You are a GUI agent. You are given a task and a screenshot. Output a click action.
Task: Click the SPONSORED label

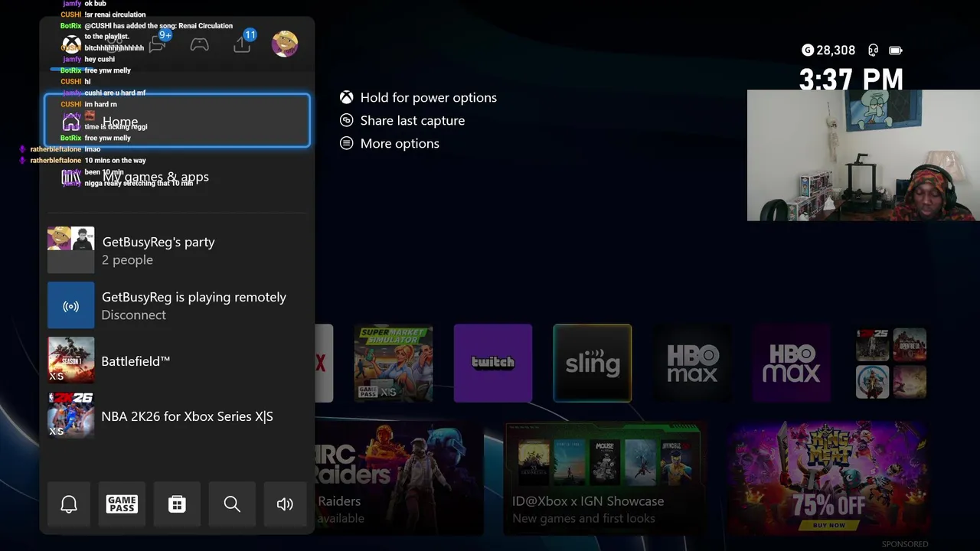pyautogui.click(x=905, y=544)
